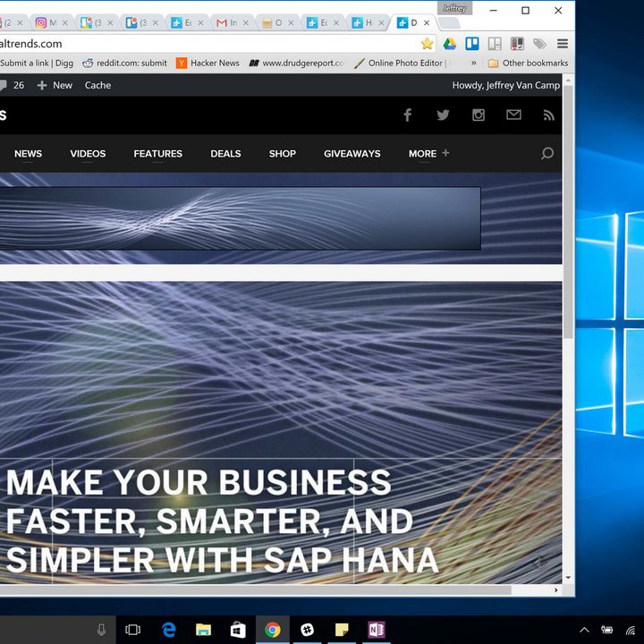The height and width of the screenshot is (644, 644).
Task: Open the Google Drive extension icon
Action: coord(449,44)
